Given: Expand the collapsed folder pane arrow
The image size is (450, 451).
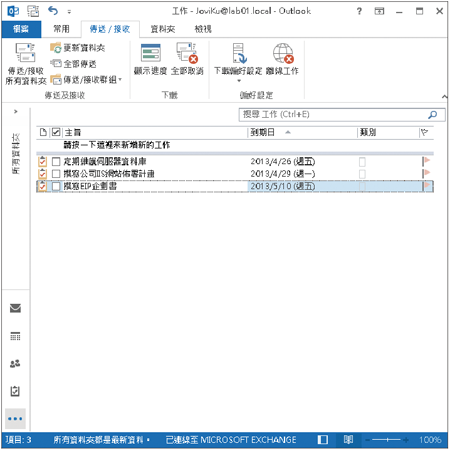Looking at the screenshot, I should [16, 112].
